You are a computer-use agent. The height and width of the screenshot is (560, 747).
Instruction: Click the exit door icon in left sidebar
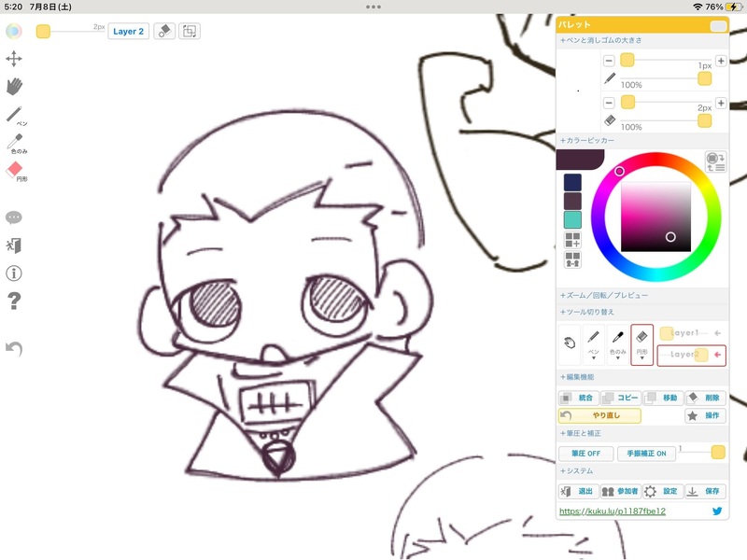14,245
